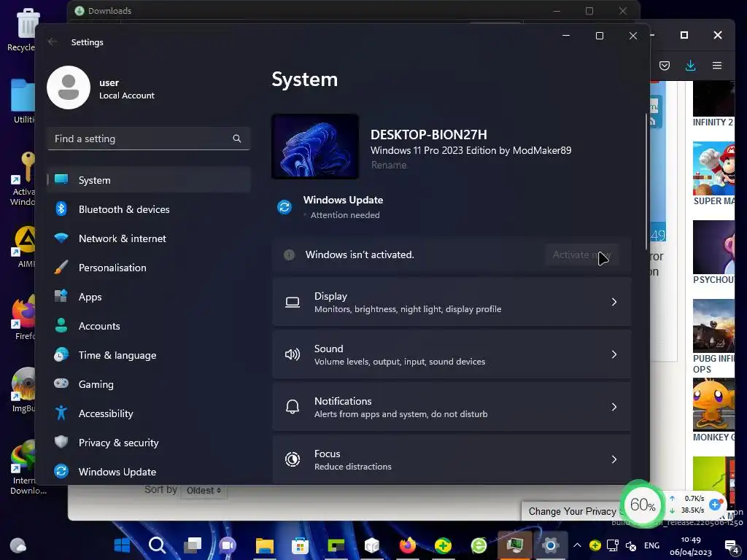The image size is (747, 560).
Task: Show hidden tray icons caret
Action: pyautogui.click(x=577, y=545)
